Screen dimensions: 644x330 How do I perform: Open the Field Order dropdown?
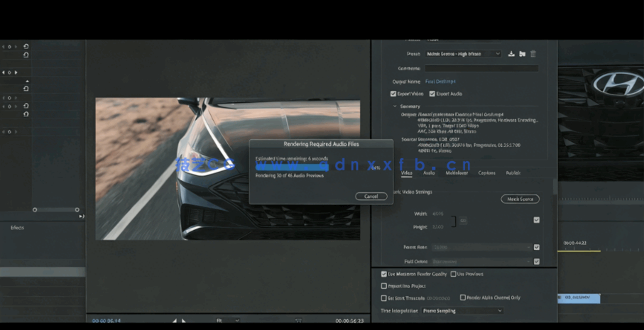pos(481,261)
